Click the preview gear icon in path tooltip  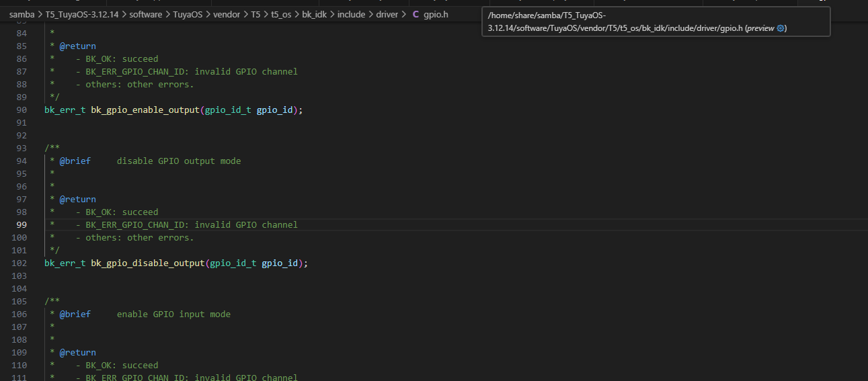pos(781,28)
